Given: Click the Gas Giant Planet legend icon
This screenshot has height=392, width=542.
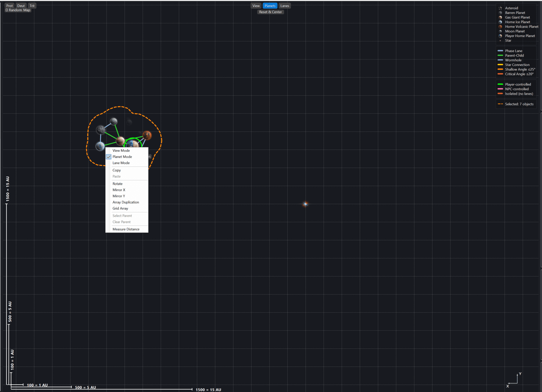Looking at the screenshot, I should tap(500, 17).
